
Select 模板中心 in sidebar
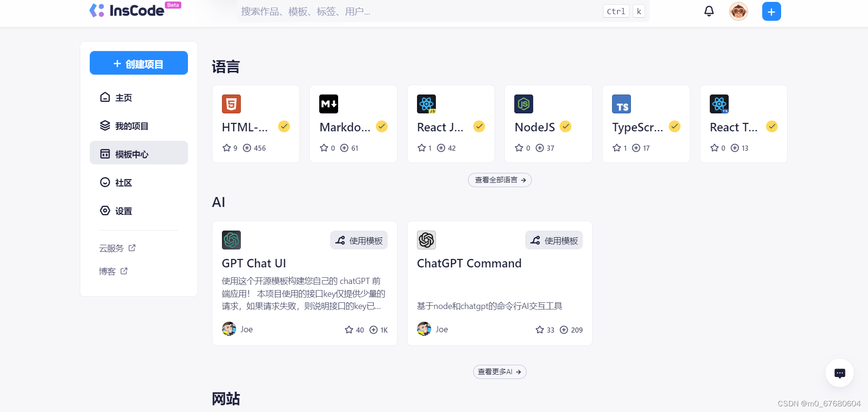139,153
